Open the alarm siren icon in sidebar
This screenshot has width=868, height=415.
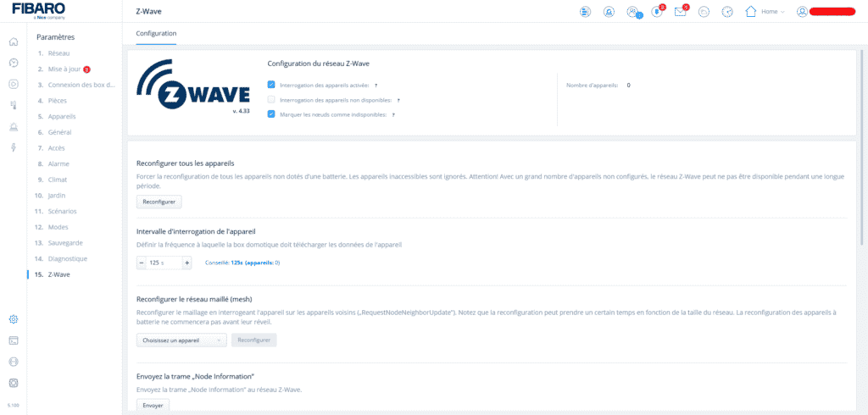(x=14, y=127)
